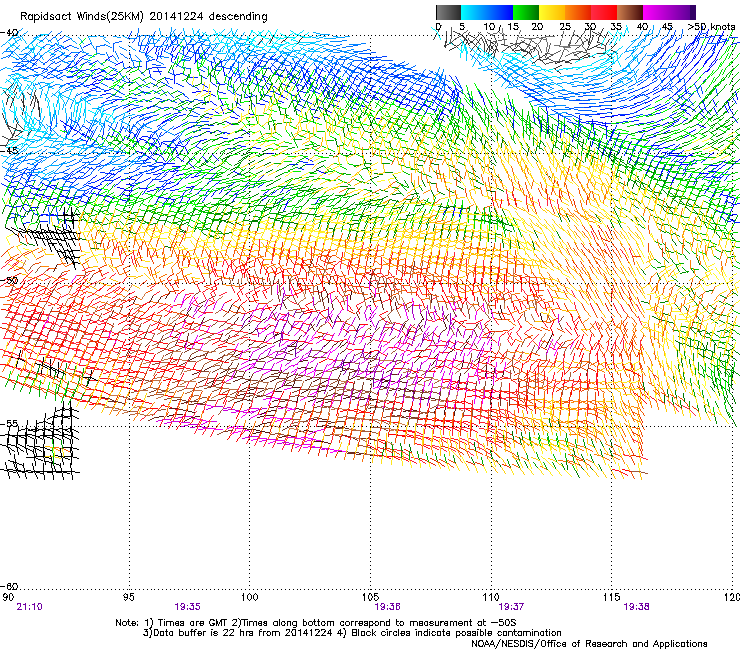Viewport: 740px width, 650px height.
Task: Click the longitude label 110
Action: pyautogui.click(x=491, y=597)
